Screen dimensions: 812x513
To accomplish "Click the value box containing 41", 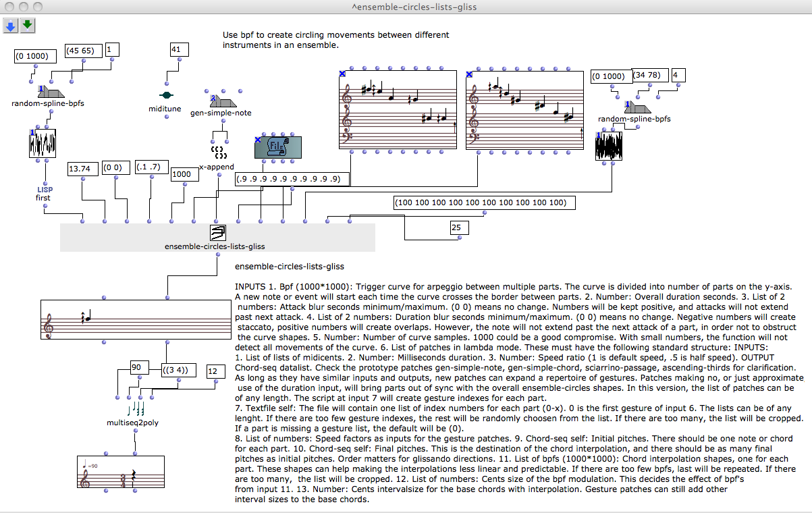I will (178, 49).
